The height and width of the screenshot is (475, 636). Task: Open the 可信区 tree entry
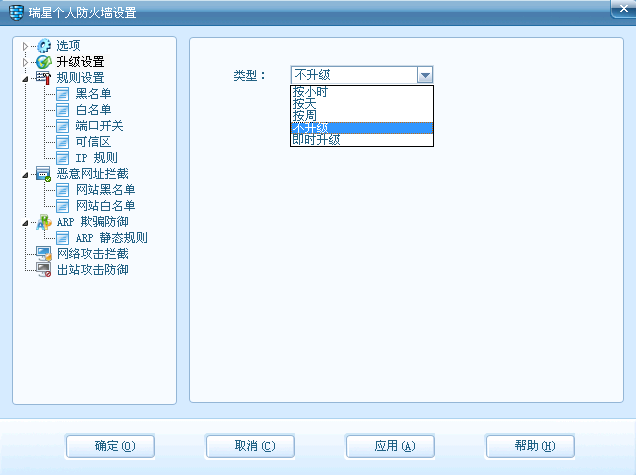tap(93, 142)
